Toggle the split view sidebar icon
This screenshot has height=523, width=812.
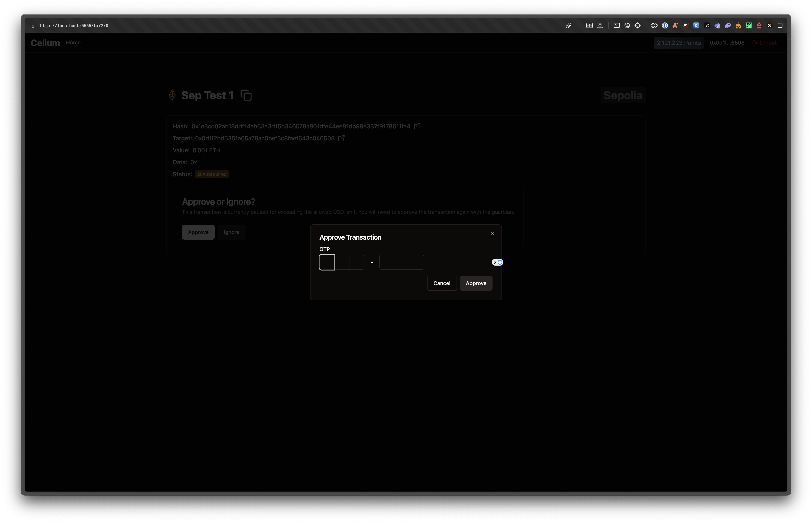coord(780,25)
